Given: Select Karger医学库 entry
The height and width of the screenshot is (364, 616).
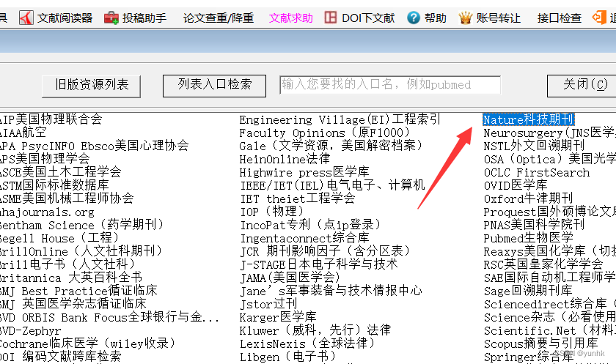Looking at the screenshot, I should click(x=278, y=317).
